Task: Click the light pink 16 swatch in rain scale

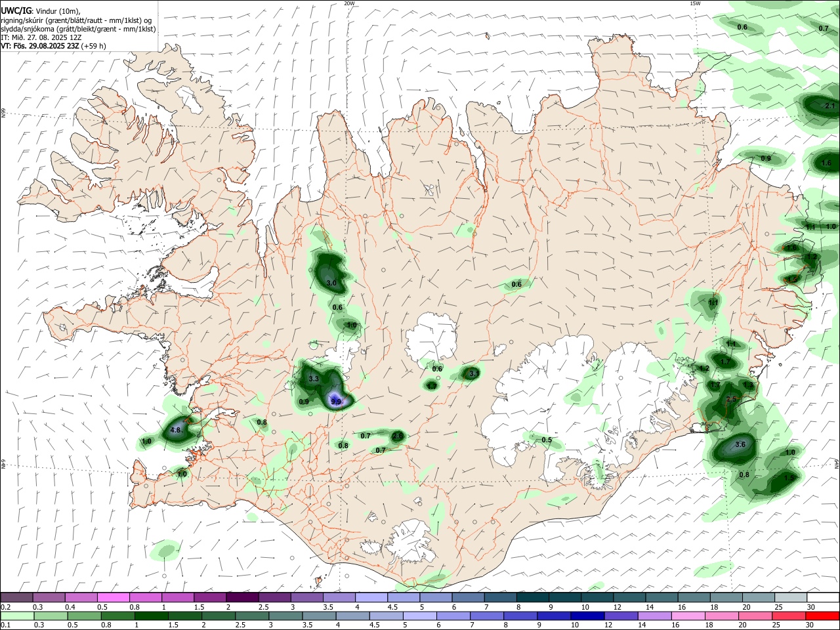Action: click(688, 616)
